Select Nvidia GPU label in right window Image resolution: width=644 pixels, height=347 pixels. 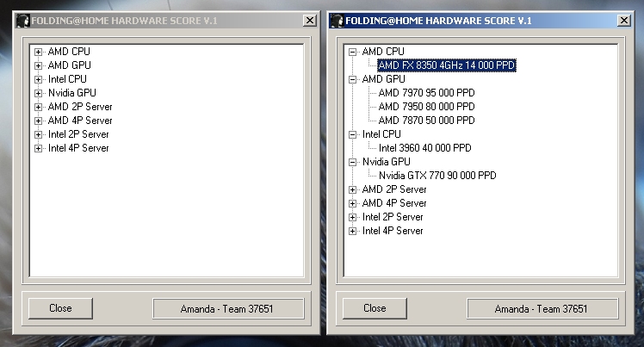coord(386,162)
